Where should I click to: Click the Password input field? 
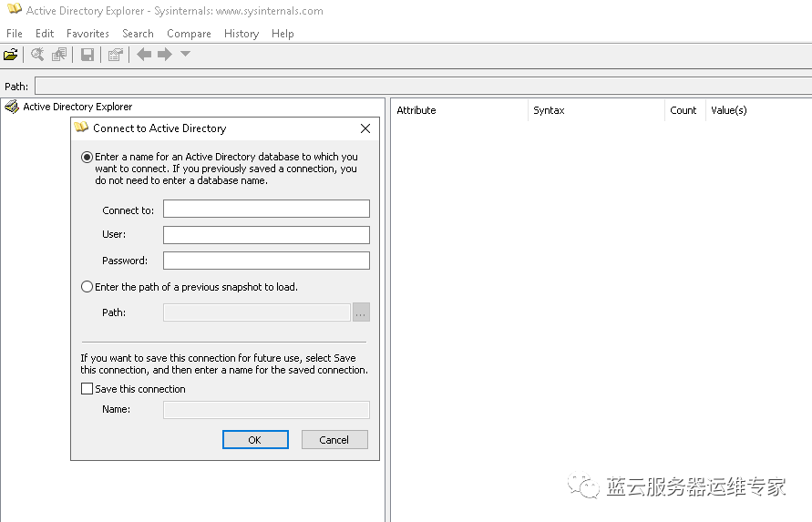click(x=266, y=261)
